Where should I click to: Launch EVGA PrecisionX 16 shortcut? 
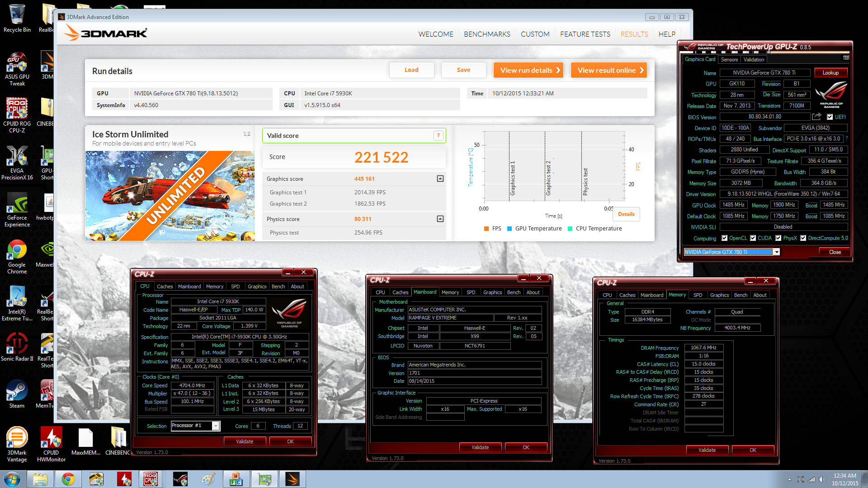[17, 163]
